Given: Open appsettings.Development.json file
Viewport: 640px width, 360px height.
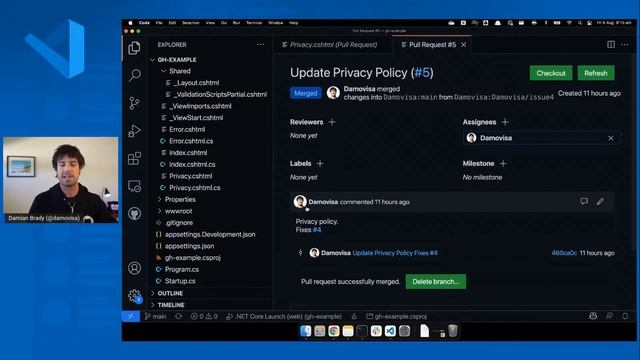Looking at the screenshot, I should pyautogui.click(x=210, y=235).
